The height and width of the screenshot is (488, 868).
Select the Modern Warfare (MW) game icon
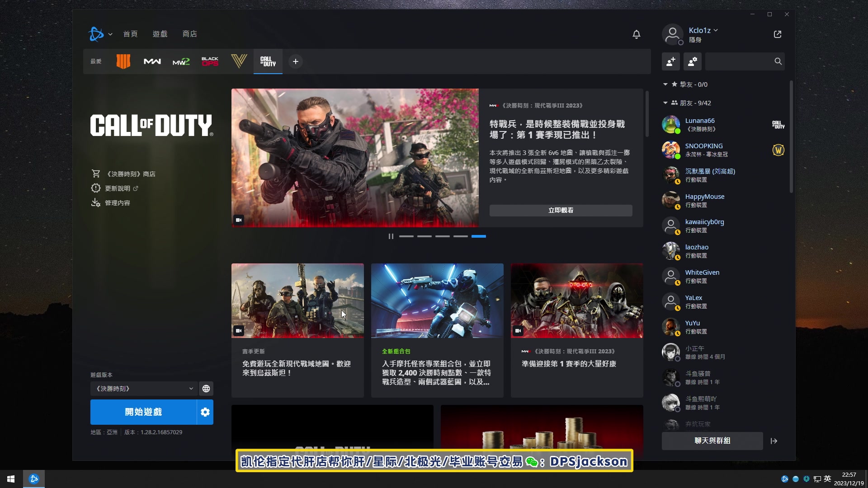pyautogui.click(x=152, y=61)
